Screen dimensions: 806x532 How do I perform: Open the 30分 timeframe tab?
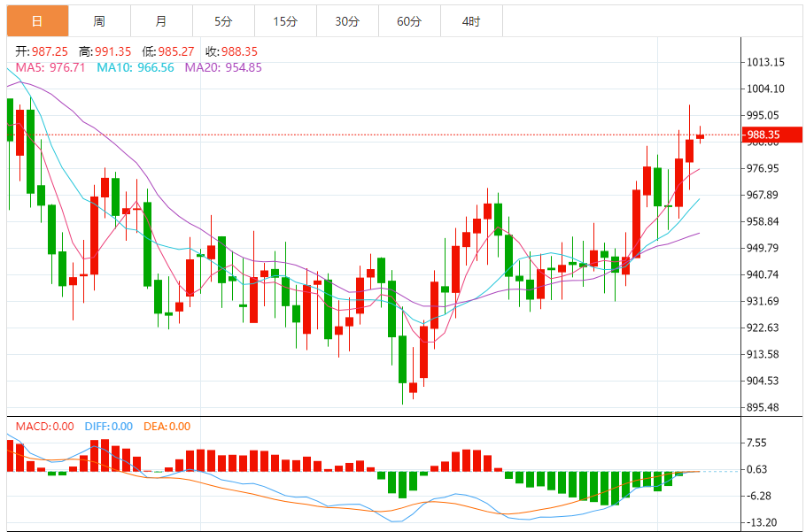pos(347,21)
